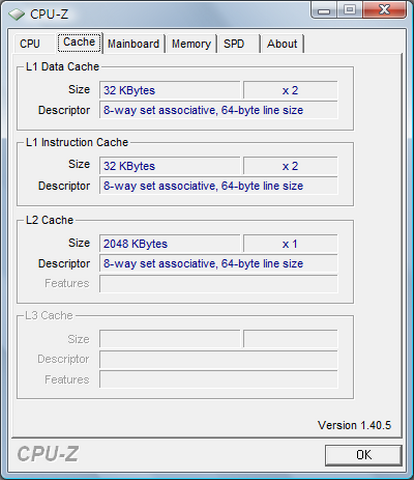
Task: Open the About tab
Action: click(282, 44)
